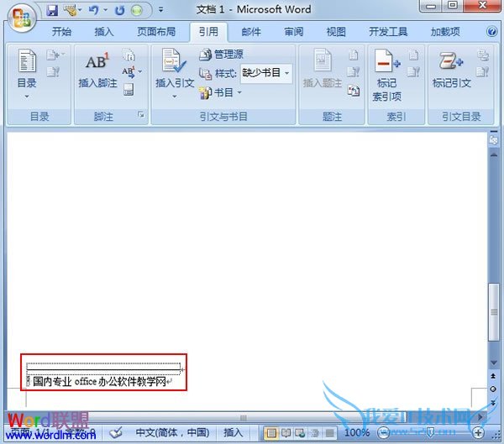This screenshot has width=504, height=444.
Task: Click the zoom slider handle
Action: click(430, 433)
